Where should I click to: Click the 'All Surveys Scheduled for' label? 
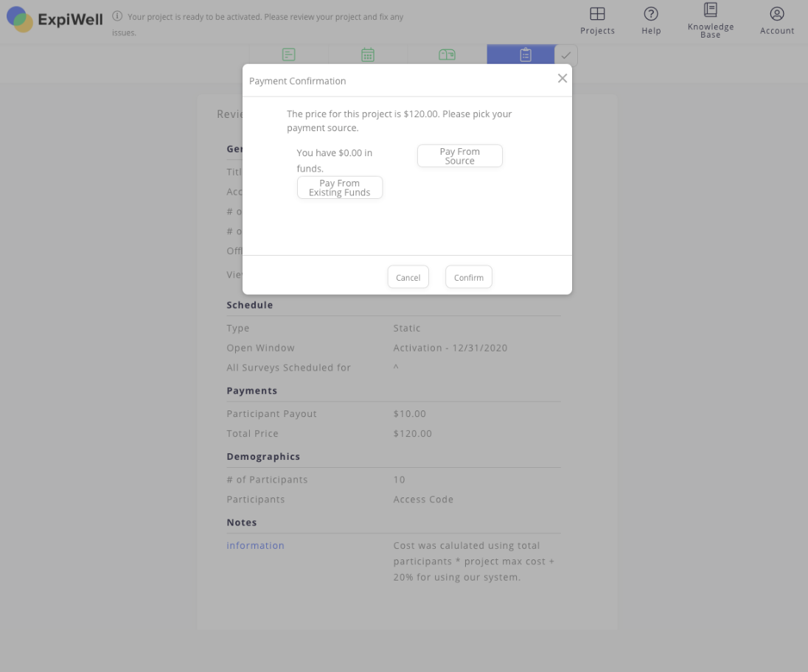[288, 368]
